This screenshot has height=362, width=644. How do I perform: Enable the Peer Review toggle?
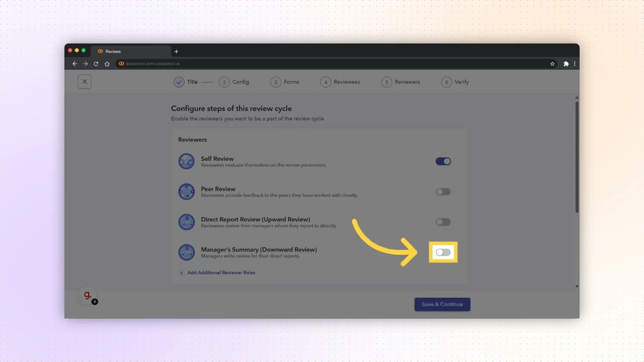click(443, 192)
